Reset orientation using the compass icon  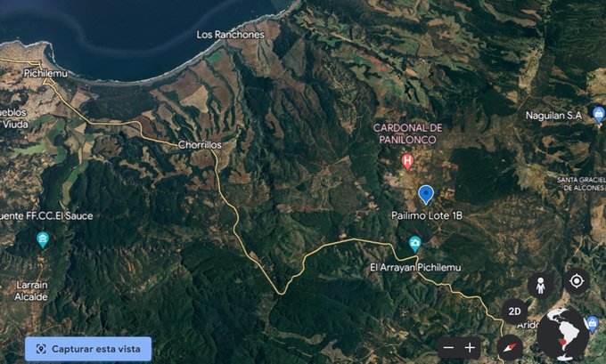point(510,347)
